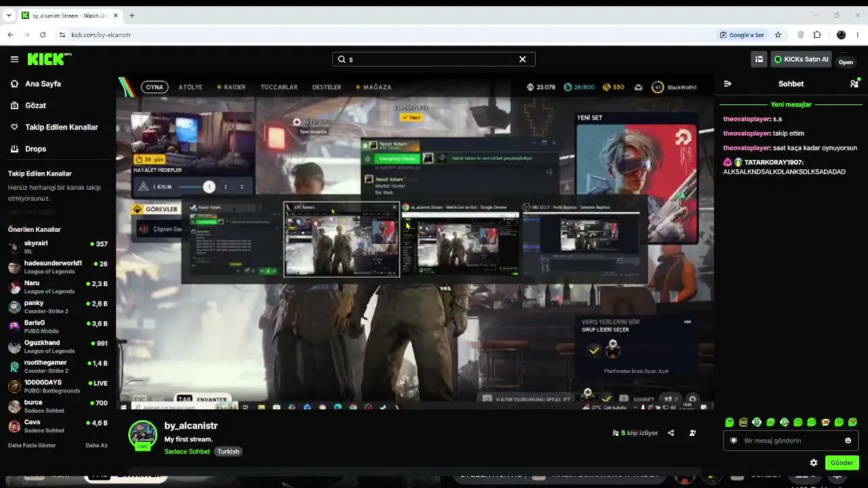Click the by_alcanistr channel name
Screen dimensions: 868x488
click(x=191, y=426)
